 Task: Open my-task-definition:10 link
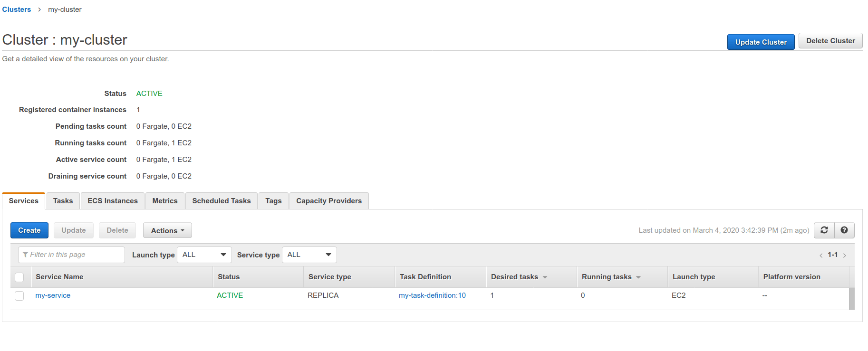432,295
